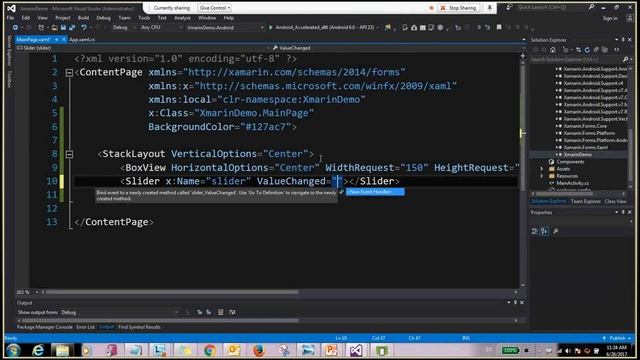Switch to the Error List tab
The image size is (640, 360).
85,327
